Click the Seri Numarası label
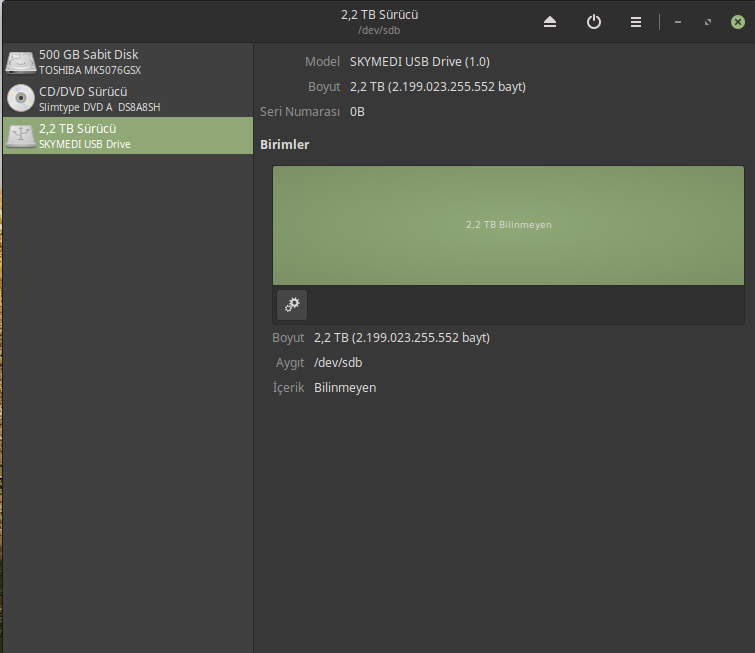Viewport: 755px width, 653px height. (300, 112)
